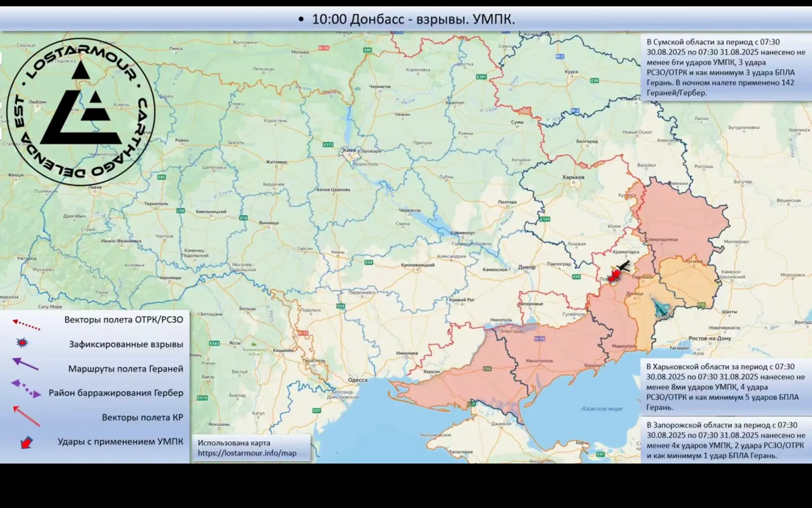Click the red УМПК strike arrow legend icon
The image size is (812, 508).
(x=27, y=442)
